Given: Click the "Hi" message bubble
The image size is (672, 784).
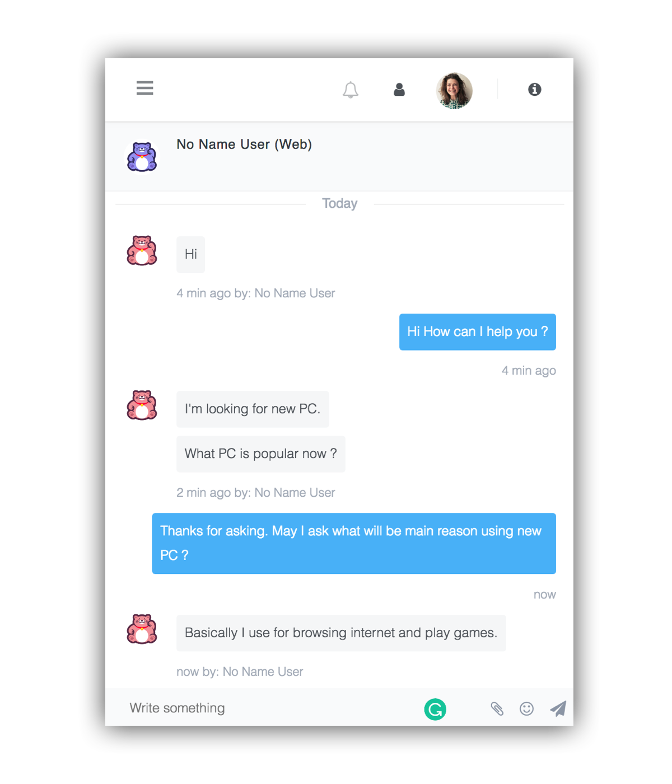Looking at the screenshot, I should click(x=191, y=254).
